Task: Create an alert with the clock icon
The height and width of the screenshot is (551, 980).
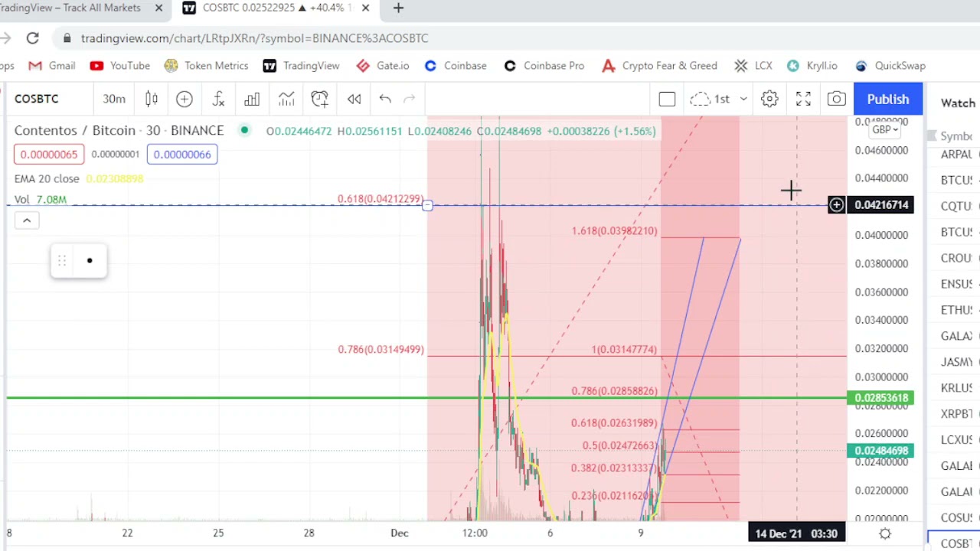Action: click(x=320, y=99)
